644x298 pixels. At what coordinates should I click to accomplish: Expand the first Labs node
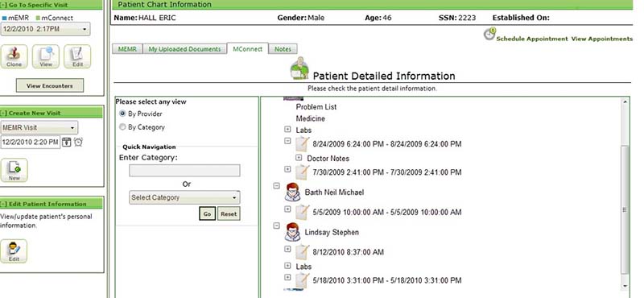pyautogui.click(x=287, y=130)
